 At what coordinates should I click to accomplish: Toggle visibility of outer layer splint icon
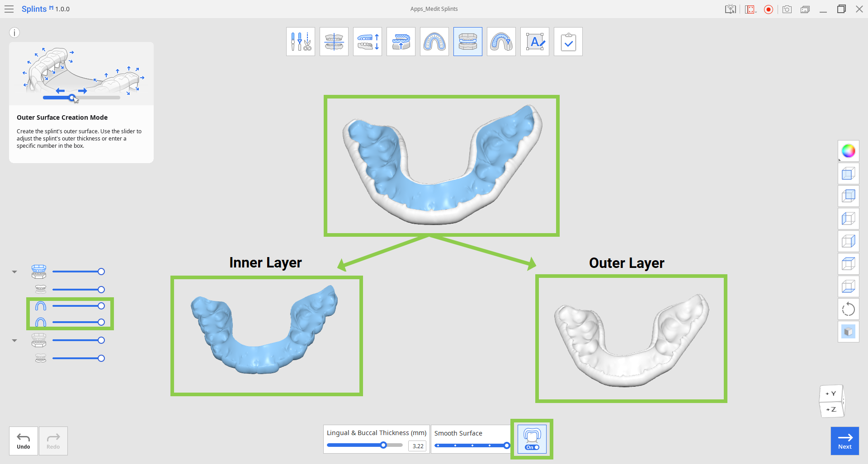[x=41, y=322]
